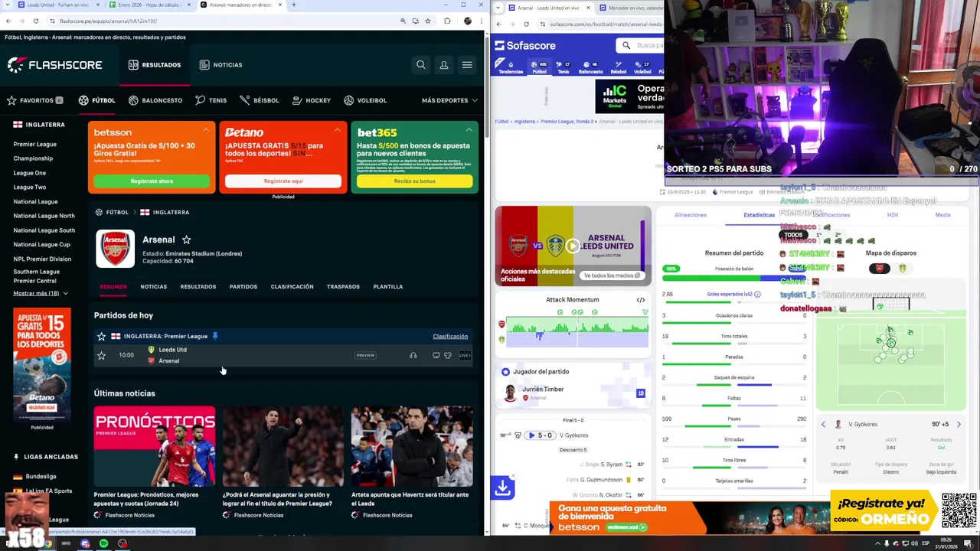
Task: Open Resultados tab in Flashscore header
Action: [x=155, y=65]
